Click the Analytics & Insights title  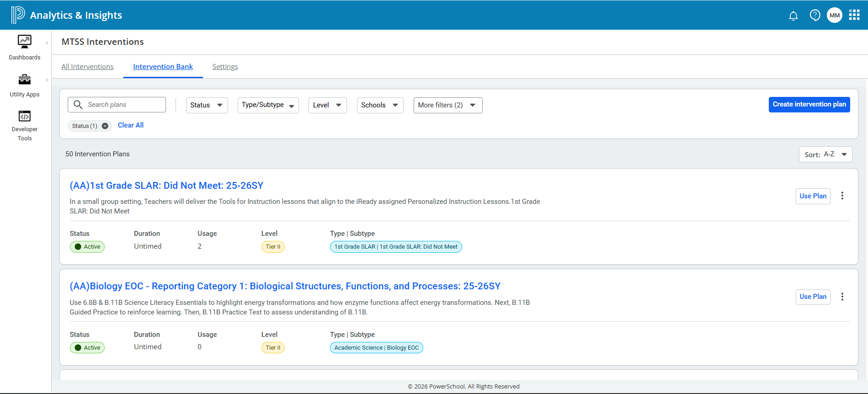tap(76, 15)
